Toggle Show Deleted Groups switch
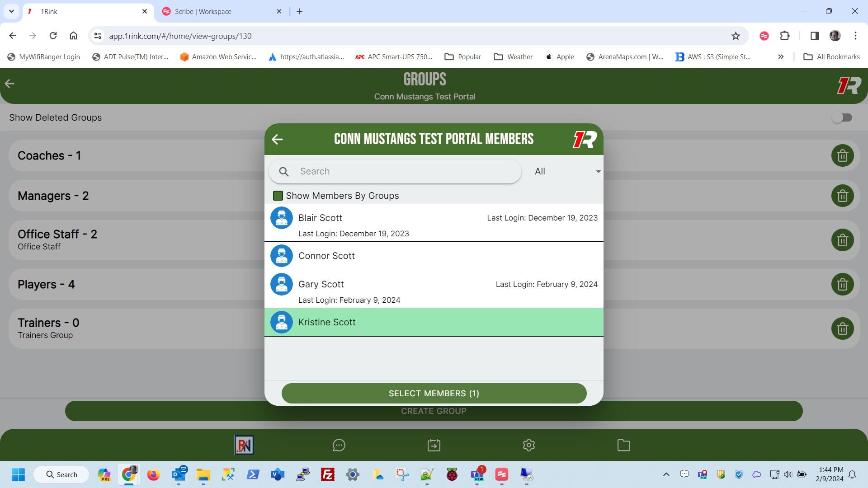Image resolution: width=868 pixels, height=488 pixels. pos(842,117)
